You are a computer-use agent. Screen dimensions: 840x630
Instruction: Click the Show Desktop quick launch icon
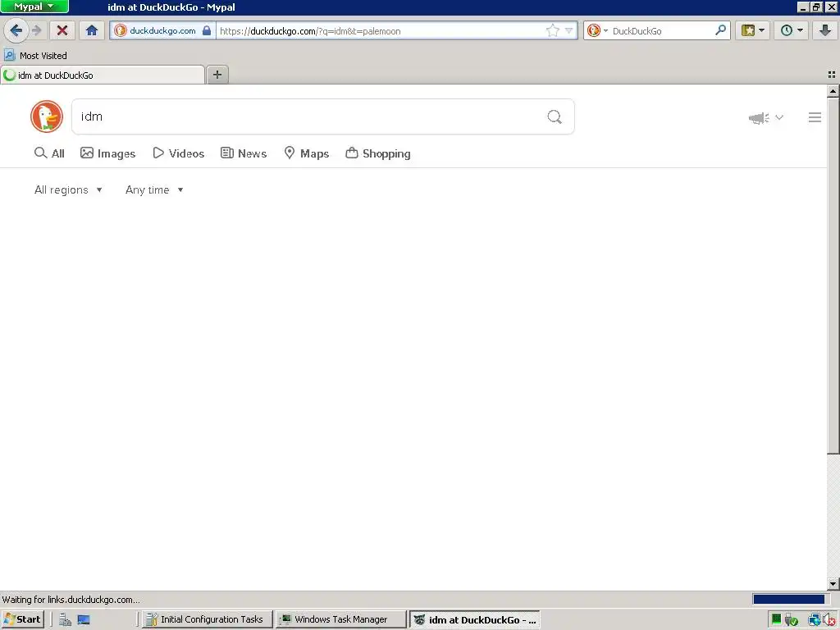pyautogui.click(x=84, y=620)
